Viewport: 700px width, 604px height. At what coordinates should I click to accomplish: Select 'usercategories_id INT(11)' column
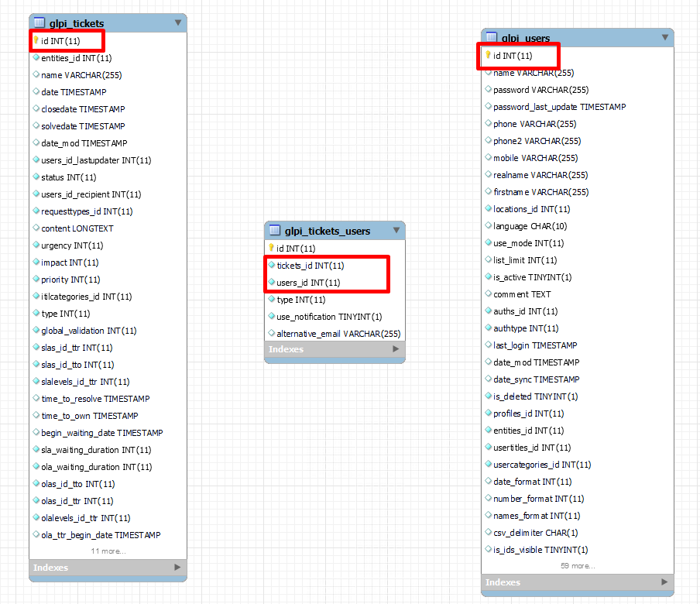coord(542,465)
